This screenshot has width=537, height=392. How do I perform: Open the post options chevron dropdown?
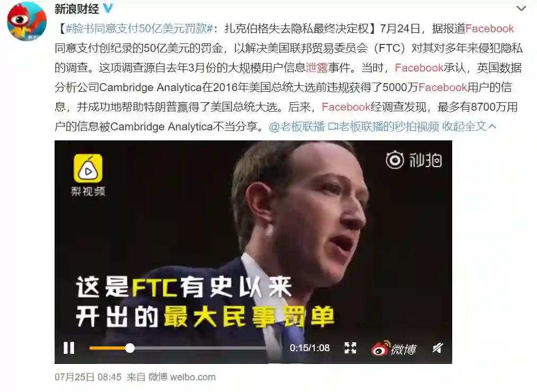pyautogui.click(x=521, y=8)
